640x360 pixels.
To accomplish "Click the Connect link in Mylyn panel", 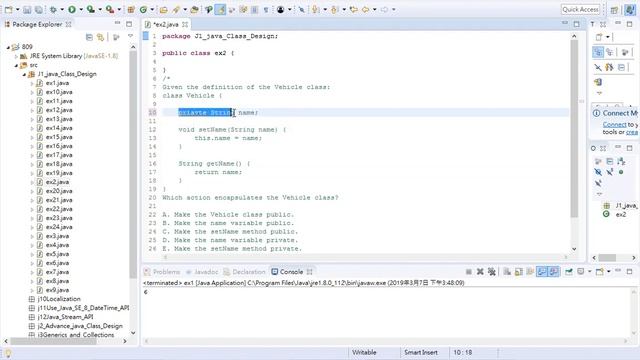I will [614, 124].
